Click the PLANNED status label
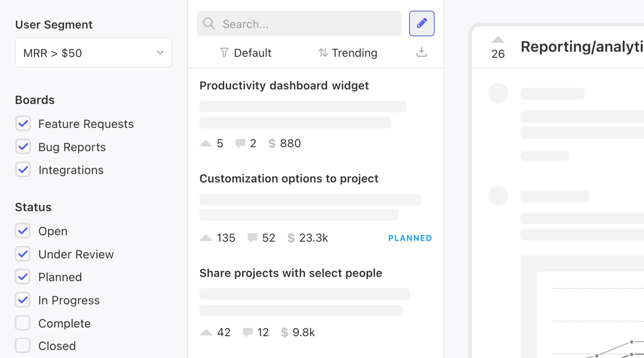Viewport: 644px width, 358px height. 409,238
